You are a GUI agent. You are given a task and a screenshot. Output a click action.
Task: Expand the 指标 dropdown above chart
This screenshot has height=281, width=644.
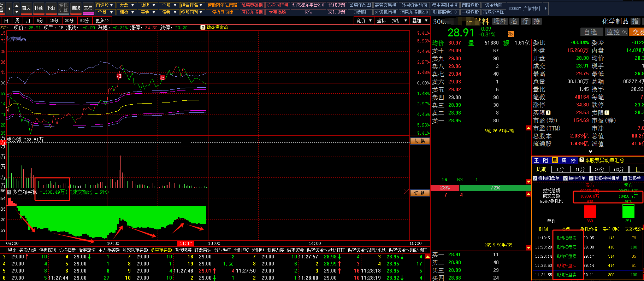(x=399, y=21)
